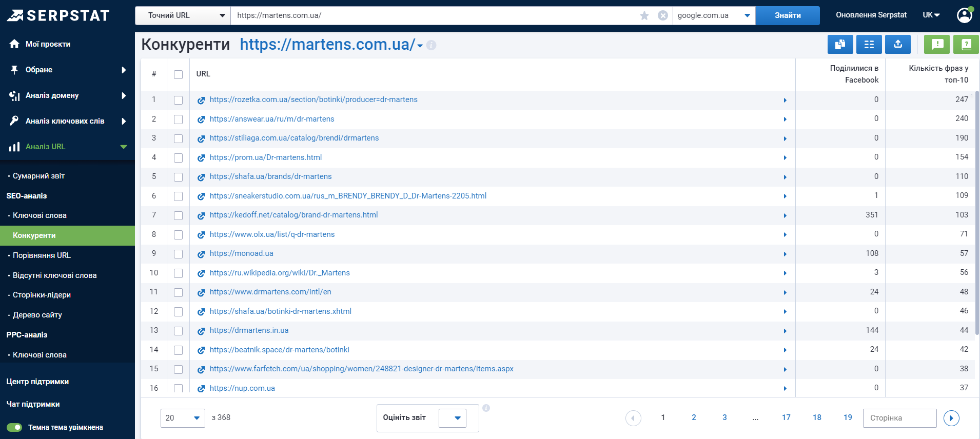The width and height of the screenshot is (980, 439).
Task: Click the favorite star icon in URL bar
Action: click(x=644, y=15)
